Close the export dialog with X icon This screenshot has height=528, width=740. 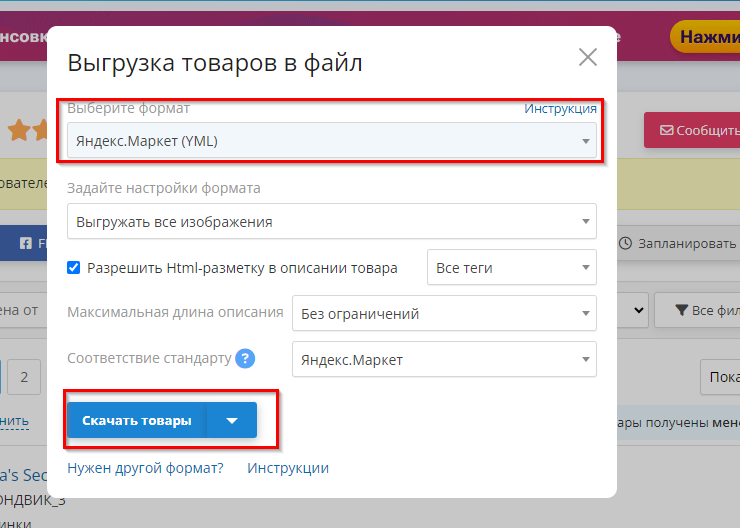587,57
